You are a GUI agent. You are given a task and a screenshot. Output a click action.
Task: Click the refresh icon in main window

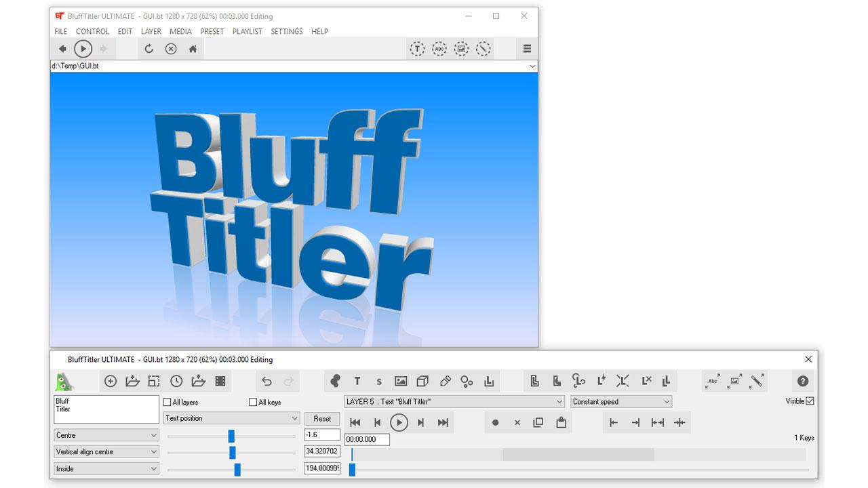pyautogui.click(x=149, y=49)
